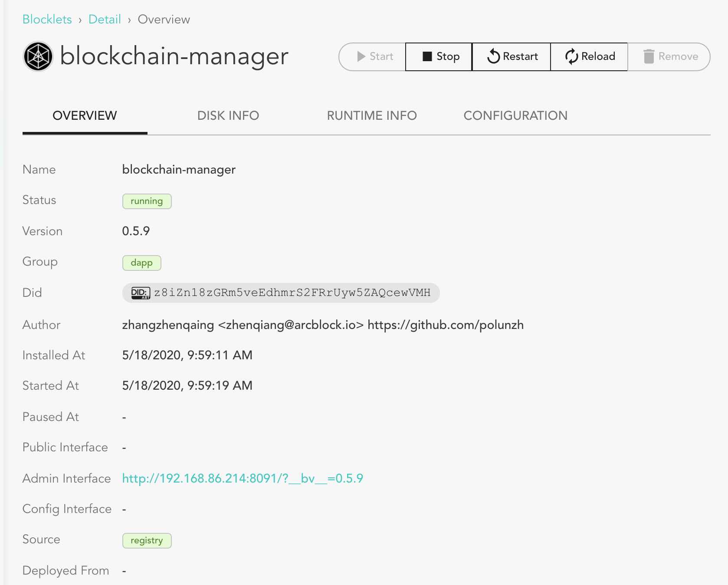This screenshot has width=728, height=585.
Task: Click the Restart circular arrow icon
Action: 493,56
